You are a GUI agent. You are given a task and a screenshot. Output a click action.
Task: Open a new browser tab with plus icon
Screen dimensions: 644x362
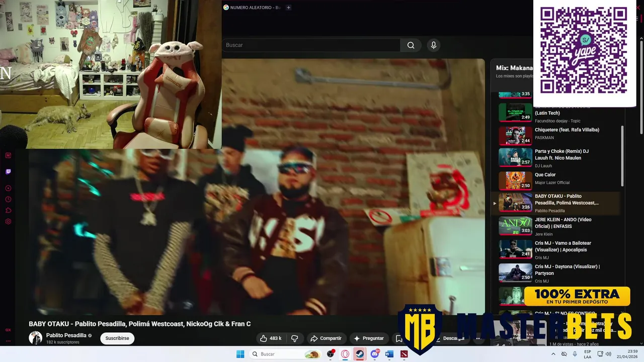coord(288,8)
